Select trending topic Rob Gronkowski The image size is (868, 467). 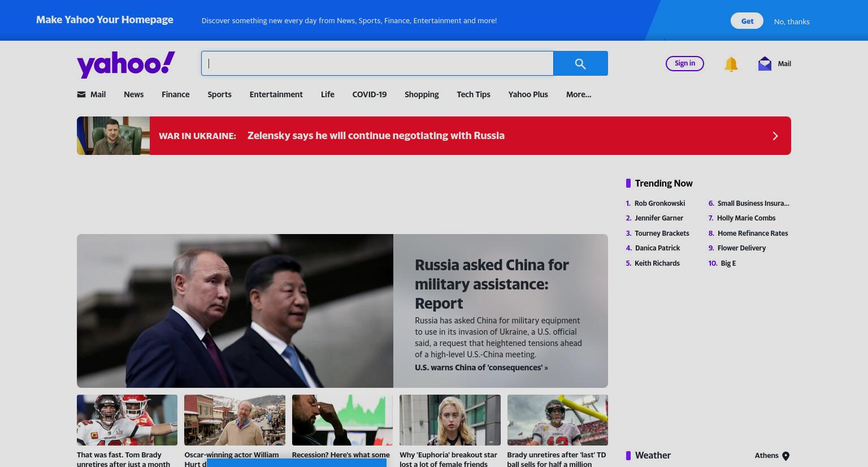click(x=659, y=203)
